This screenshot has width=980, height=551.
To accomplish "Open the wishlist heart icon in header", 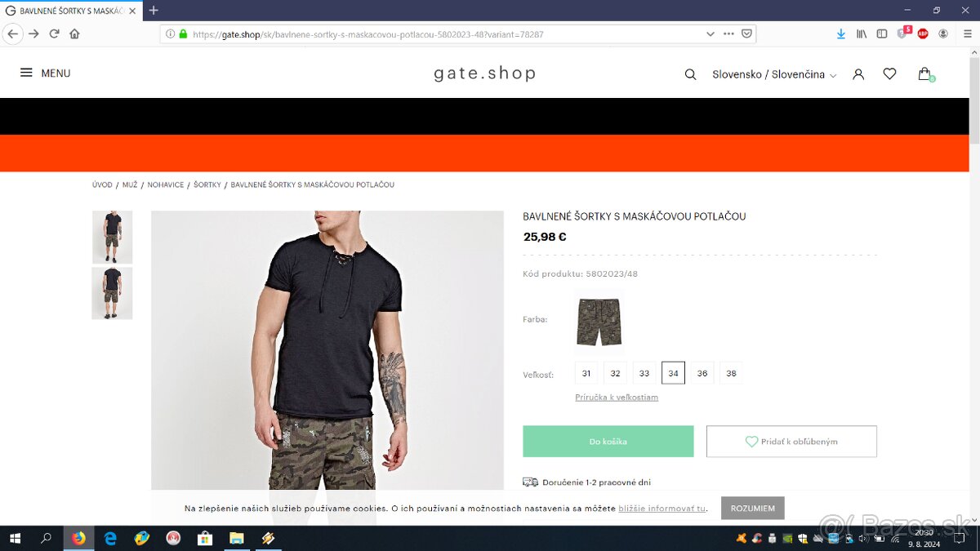I will (889, 74).
